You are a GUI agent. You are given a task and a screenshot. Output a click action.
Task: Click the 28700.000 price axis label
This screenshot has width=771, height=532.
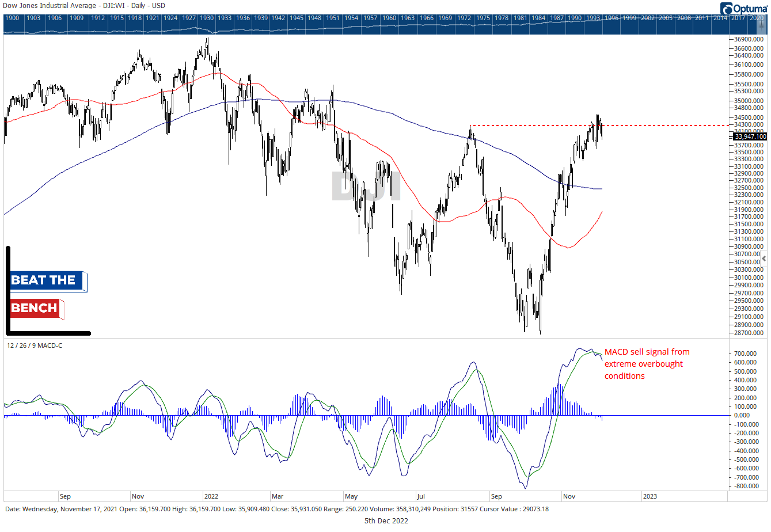(750, 333)
